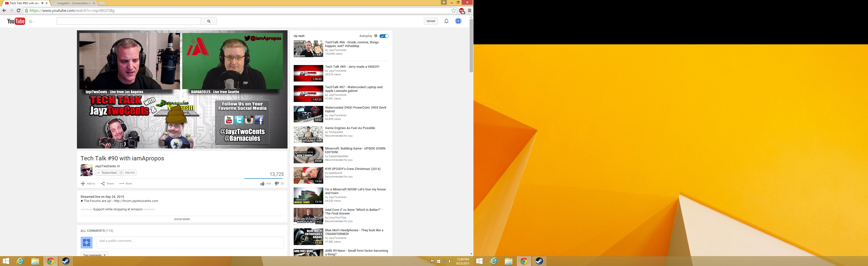Bookmark this page with the star icon
The image size is (868, 266).
pyautogui.click(x=453, y=10)
